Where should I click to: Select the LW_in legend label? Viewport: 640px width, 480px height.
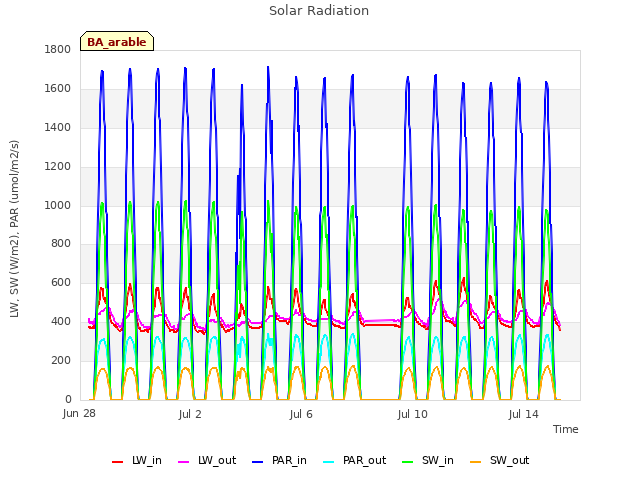pyautogui.click(x=147, y=460)
